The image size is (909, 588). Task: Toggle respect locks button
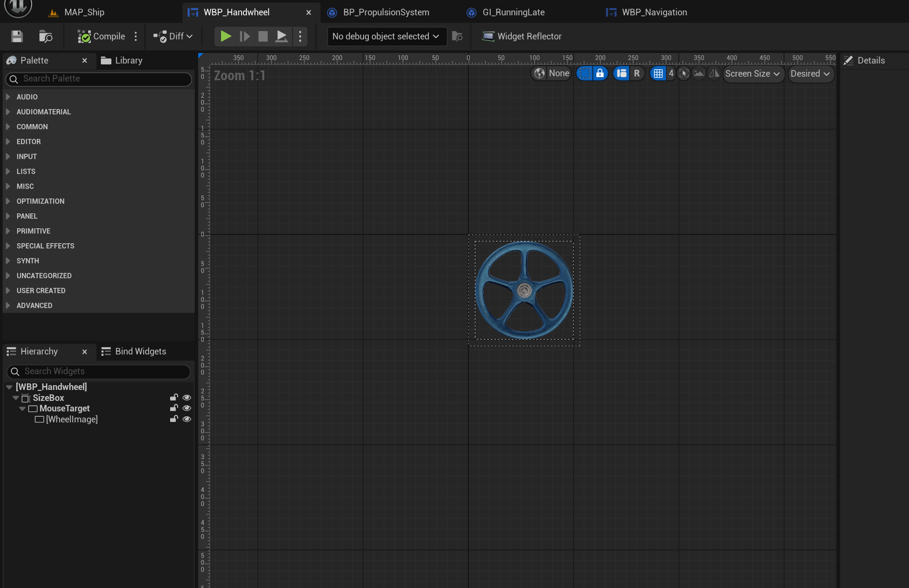[x=600, y=74]
